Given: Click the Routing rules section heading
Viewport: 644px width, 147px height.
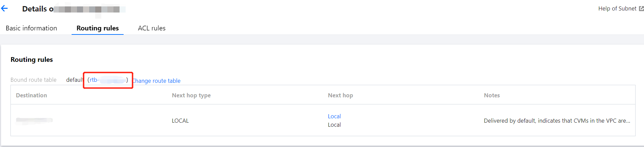Looking at the screenshot, I should 32,59.
